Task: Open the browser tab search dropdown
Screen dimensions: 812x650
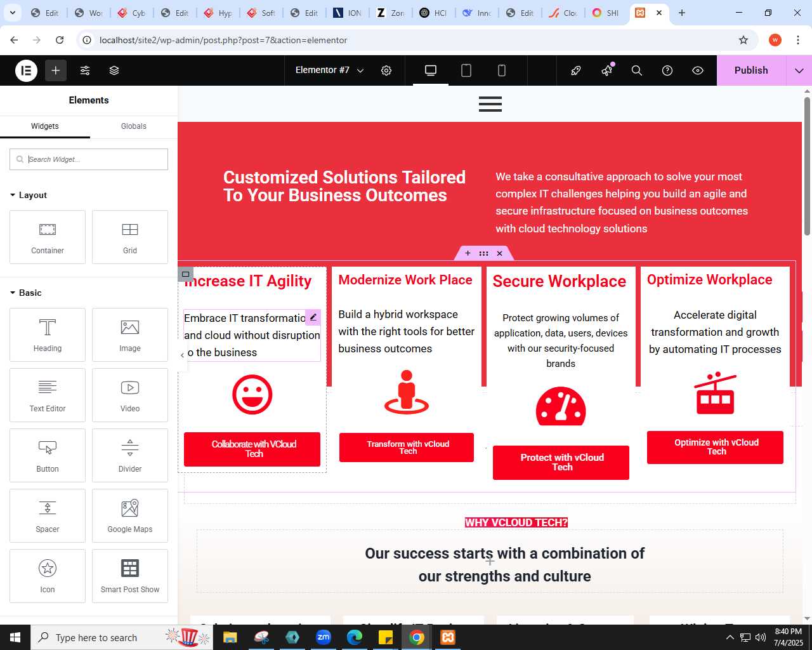Action: [x=13, y=13]
